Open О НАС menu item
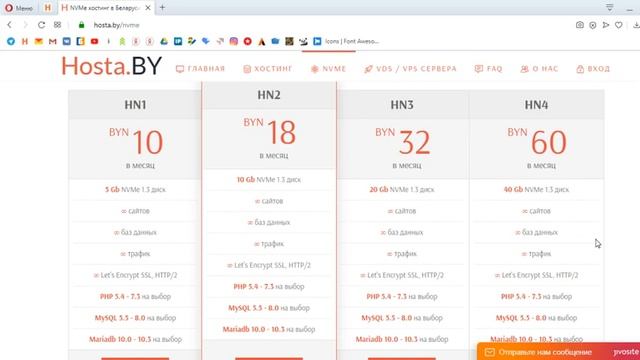This screenshot has width=640, height=360. pyautogui.click(x=539, y=69)
